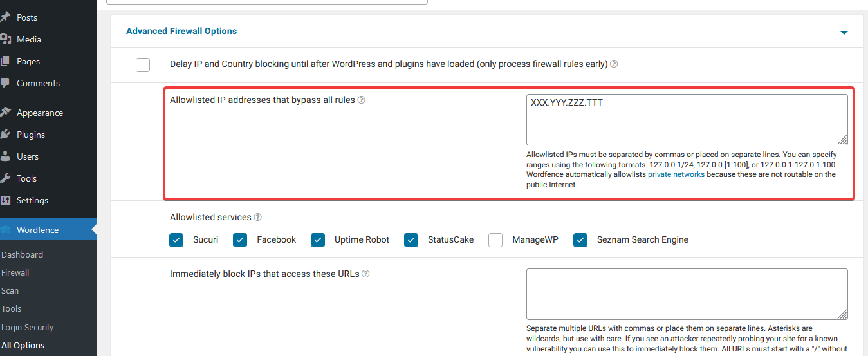
Task: Click resize handle of block URLs textarea
Action: [842, 314]
